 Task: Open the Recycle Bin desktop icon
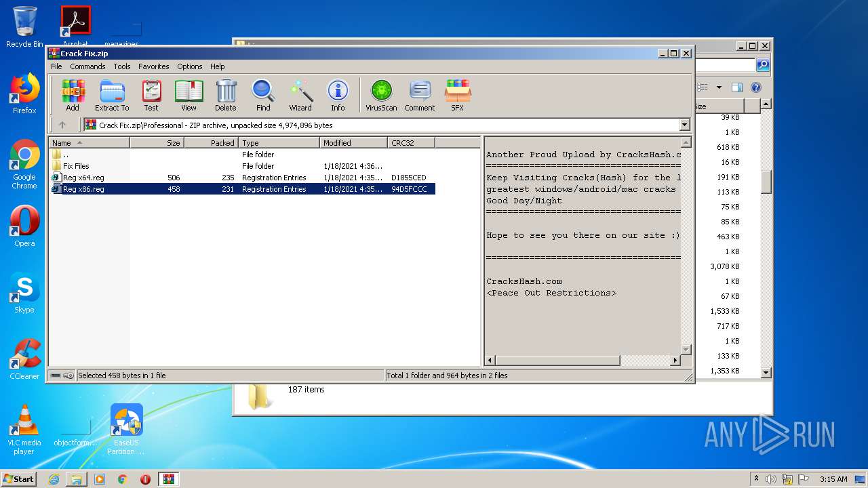click(x=24, y=27)
